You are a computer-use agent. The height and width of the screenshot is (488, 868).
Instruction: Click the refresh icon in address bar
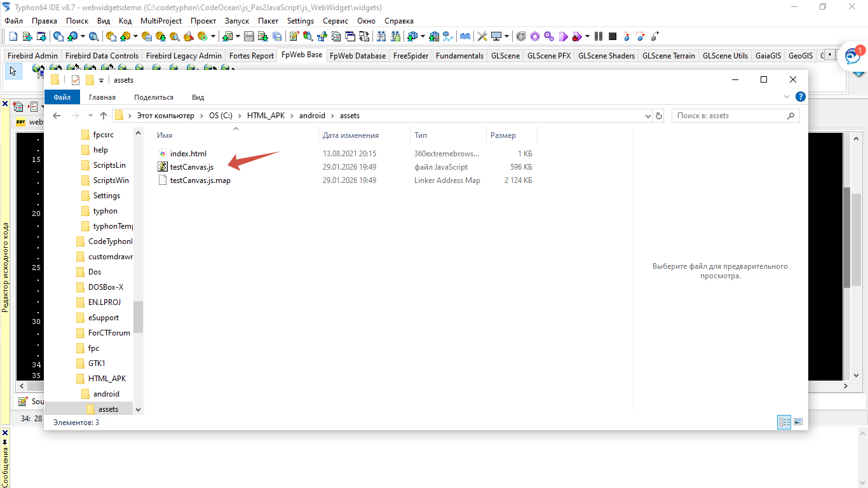coord(659,116)
